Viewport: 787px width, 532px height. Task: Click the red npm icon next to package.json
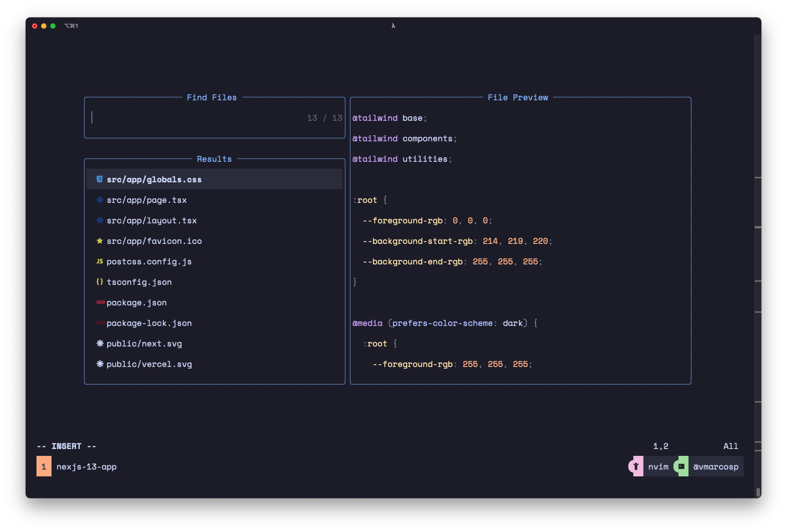[x=100, y=302]
